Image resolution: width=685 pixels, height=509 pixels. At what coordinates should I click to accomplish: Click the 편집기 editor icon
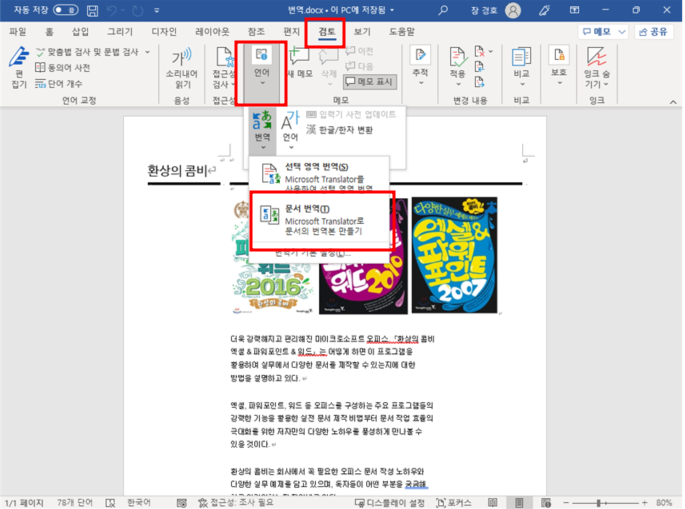pos(19,67)
